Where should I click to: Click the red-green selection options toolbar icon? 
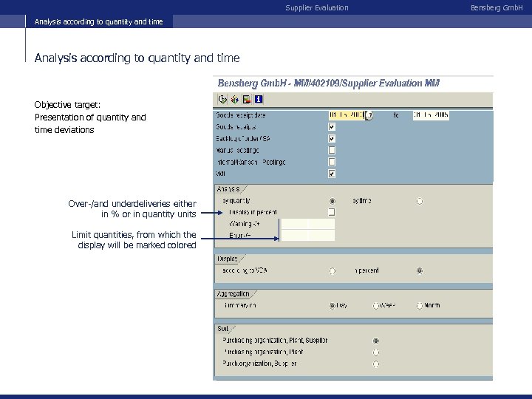247,100
